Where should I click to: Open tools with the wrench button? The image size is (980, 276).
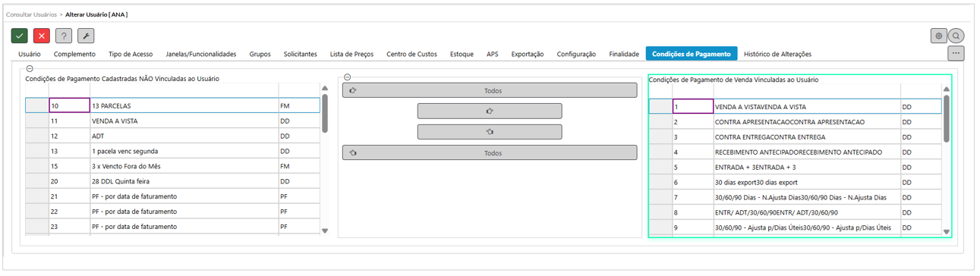86,36
